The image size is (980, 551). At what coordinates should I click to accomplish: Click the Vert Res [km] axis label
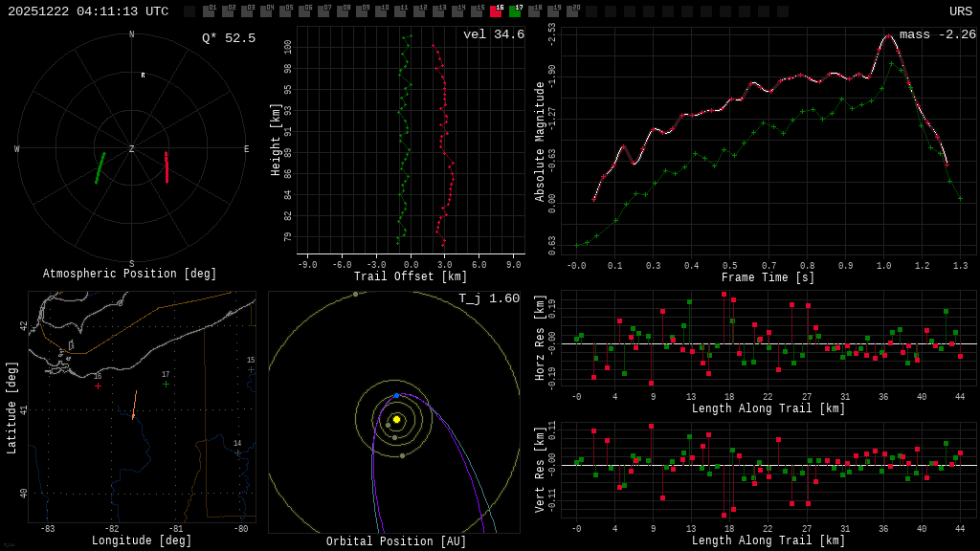540,470
